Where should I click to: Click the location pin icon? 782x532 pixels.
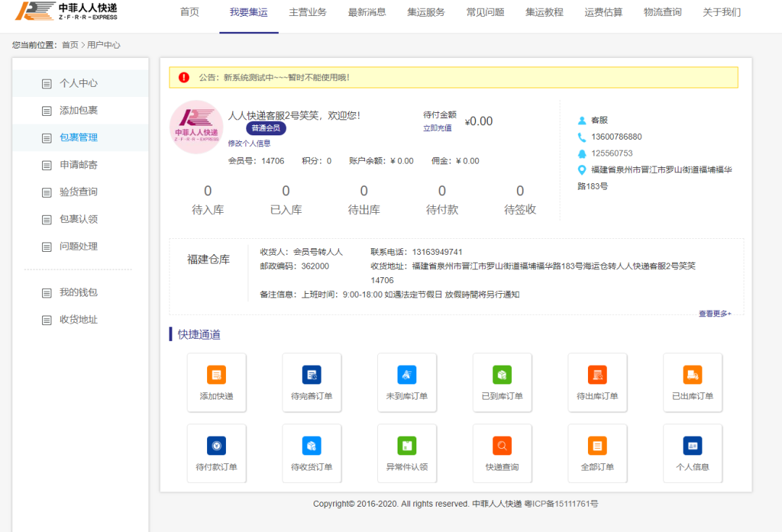tap(581, 169)
